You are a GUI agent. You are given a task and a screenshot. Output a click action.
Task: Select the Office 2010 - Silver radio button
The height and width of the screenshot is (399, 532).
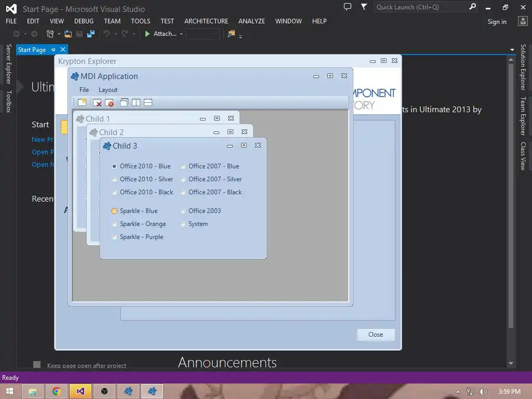pos(114,179)
